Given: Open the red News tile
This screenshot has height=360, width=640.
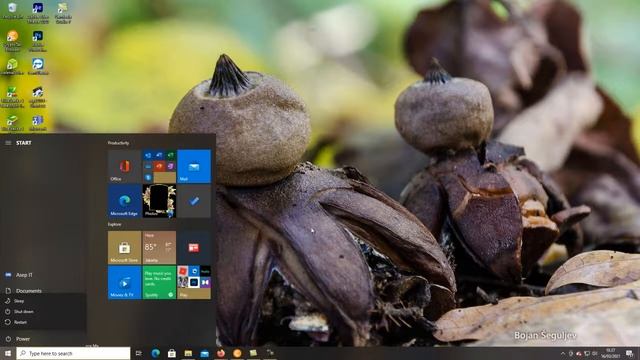Looking at the screenshot, I should [x=194, y=247].
